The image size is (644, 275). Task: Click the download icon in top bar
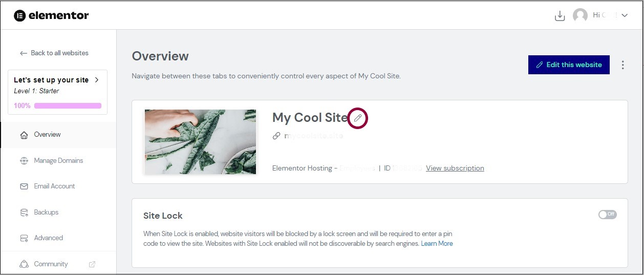(560, 16)
